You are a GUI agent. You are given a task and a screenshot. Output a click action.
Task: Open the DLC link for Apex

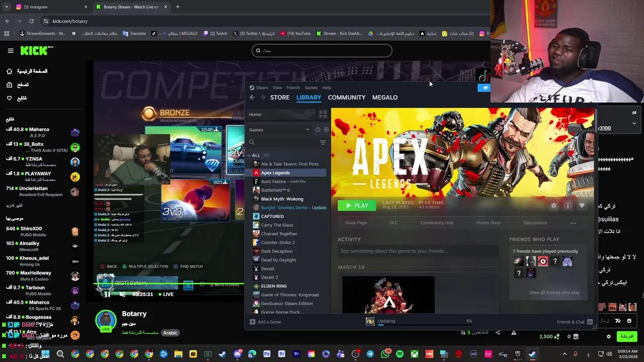pos(393,223)
